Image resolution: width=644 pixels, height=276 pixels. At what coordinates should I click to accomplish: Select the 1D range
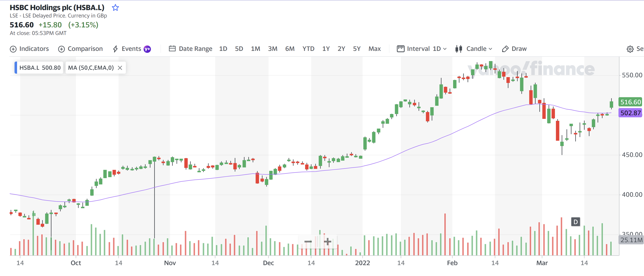point(223,49)
